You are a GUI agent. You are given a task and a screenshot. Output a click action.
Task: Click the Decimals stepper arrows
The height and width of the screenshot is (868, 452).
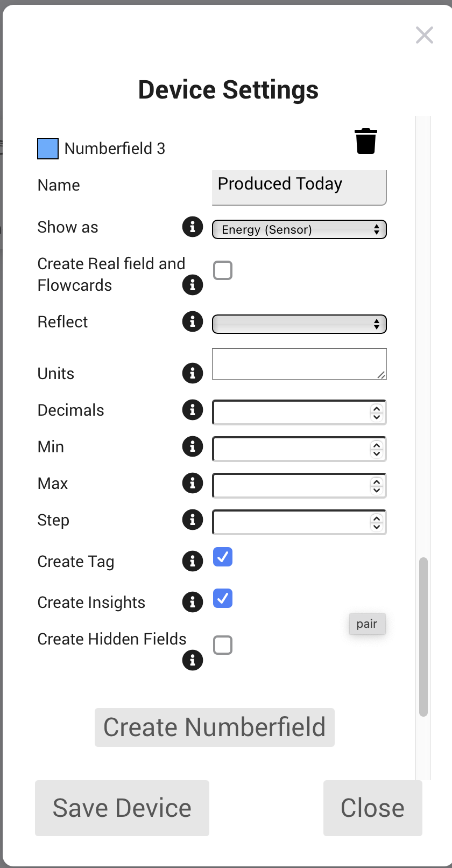(x=377, y=412)
